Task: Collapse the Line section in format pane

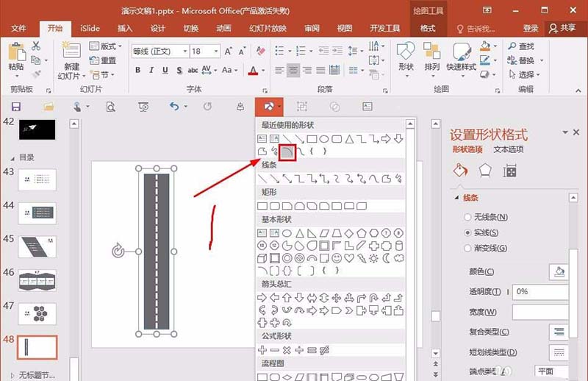Action: pos(456,197)
